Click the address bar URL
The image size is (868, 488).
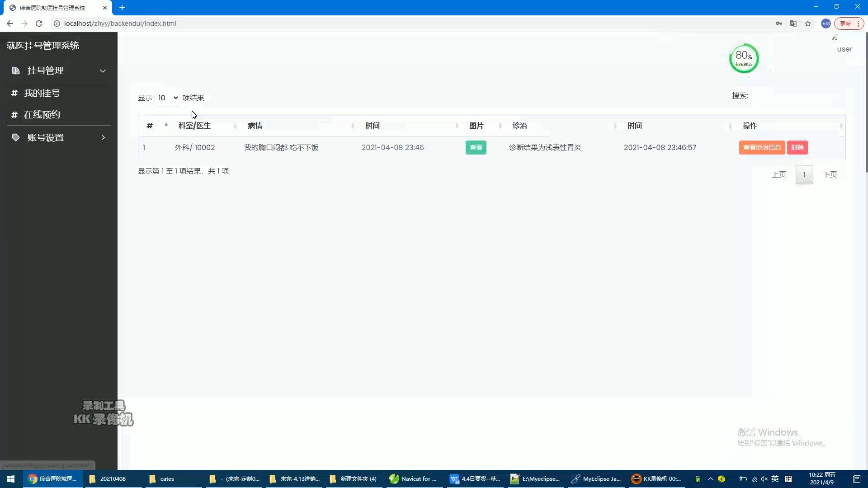[120, 23]
